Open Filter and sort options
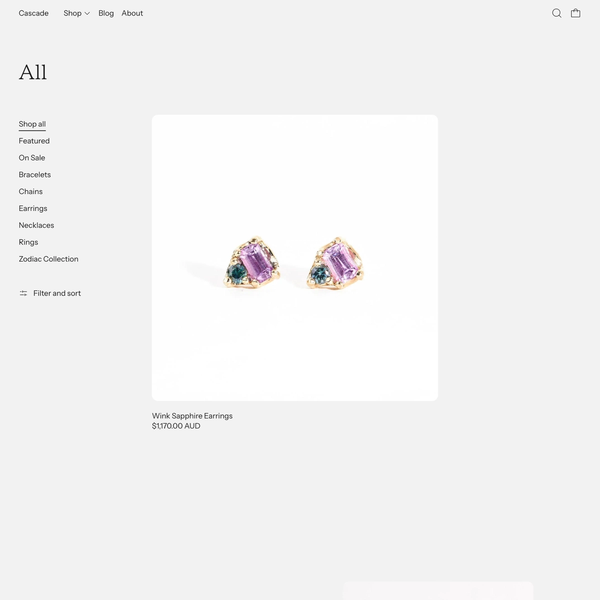This screenshot has height=600, width=600. point(50,293)
